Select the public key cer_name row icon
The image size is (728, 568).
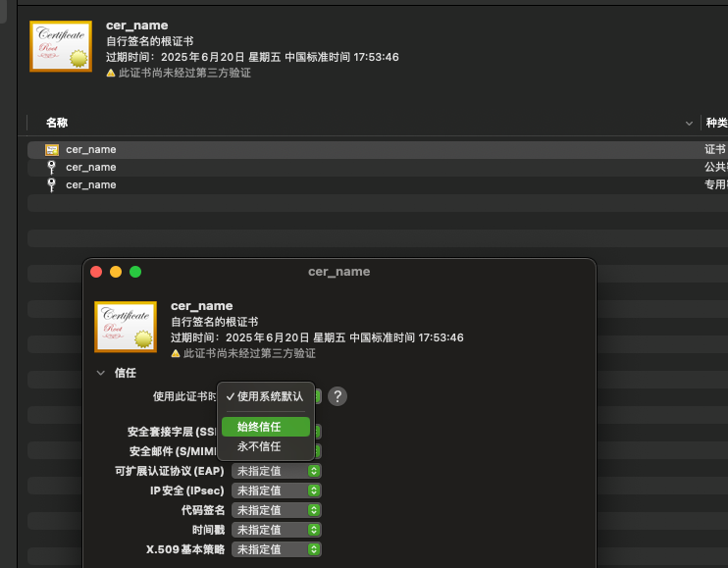52,168
